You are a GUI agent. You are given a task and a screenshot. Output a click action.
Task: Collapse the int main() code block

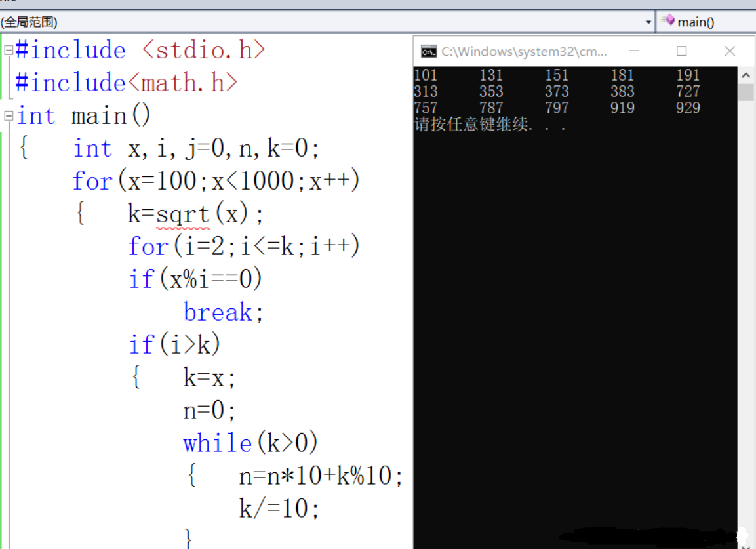9,116
